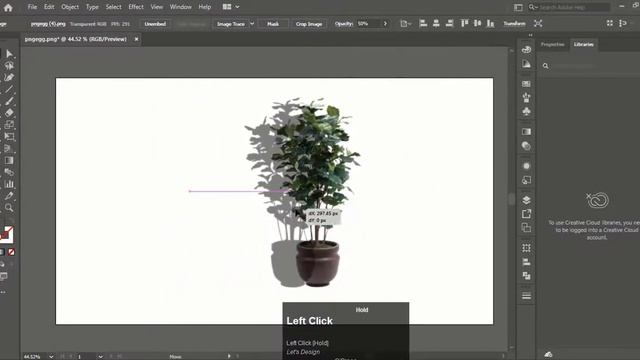Go to the Illustrator Home screen icon
Viewport: 640px width, 360px height.
click(x=8, y=7)
